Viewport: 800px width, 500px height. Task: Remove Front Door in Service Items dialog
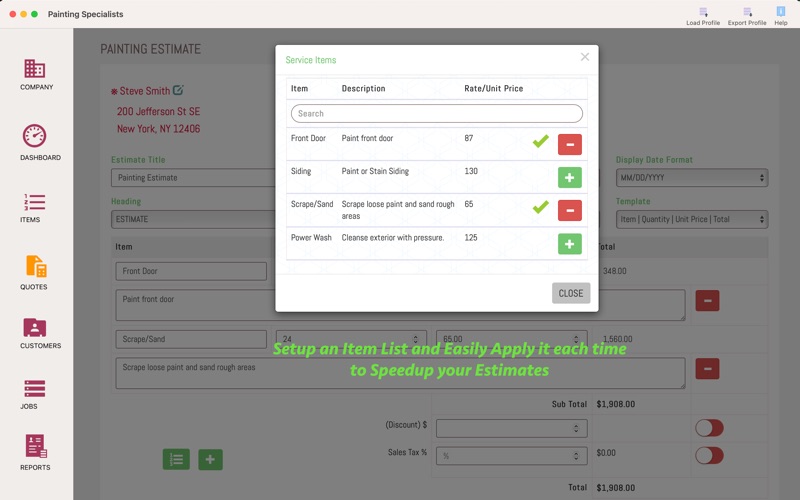pos(570,144)
